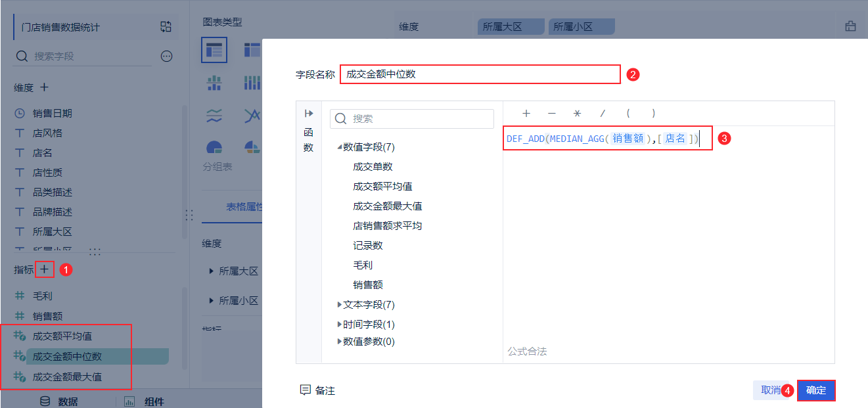Image resolution: width=868 pixels, height=408 pixels.
Task: Open the 表格属性 tab
Action: [x=244, y=207]
